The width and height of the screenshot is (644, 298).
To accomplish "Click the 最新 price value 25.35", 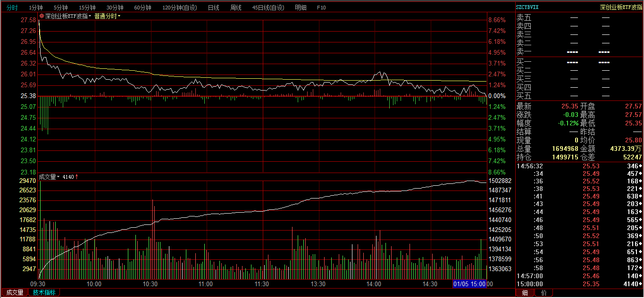I will point(569,107).
